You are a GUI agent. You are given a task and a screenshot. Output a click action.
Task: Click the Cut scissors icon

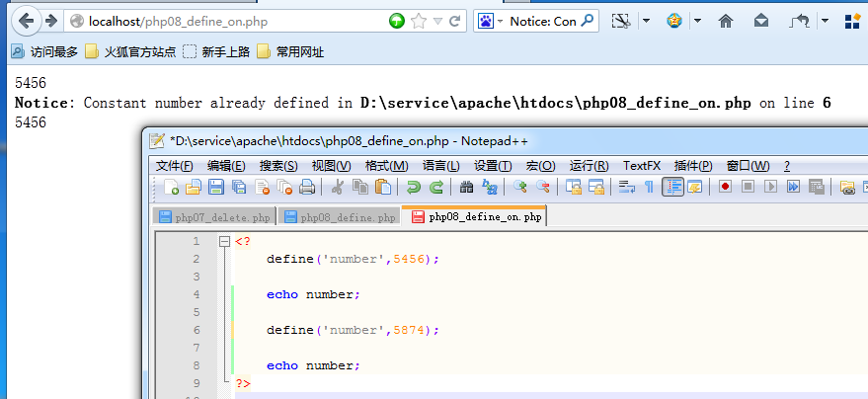click(337, 187)
